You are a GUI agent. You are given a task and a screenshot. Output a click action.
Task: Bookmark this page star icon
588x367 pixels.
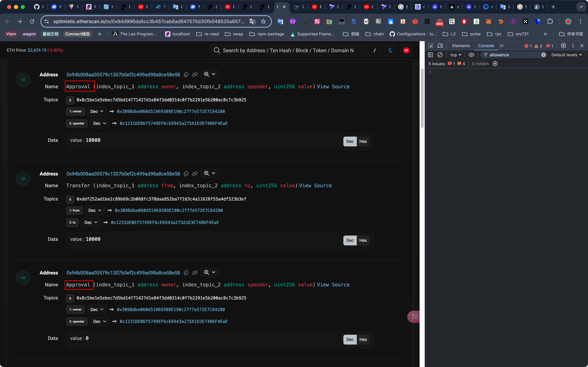click(263, 21)
